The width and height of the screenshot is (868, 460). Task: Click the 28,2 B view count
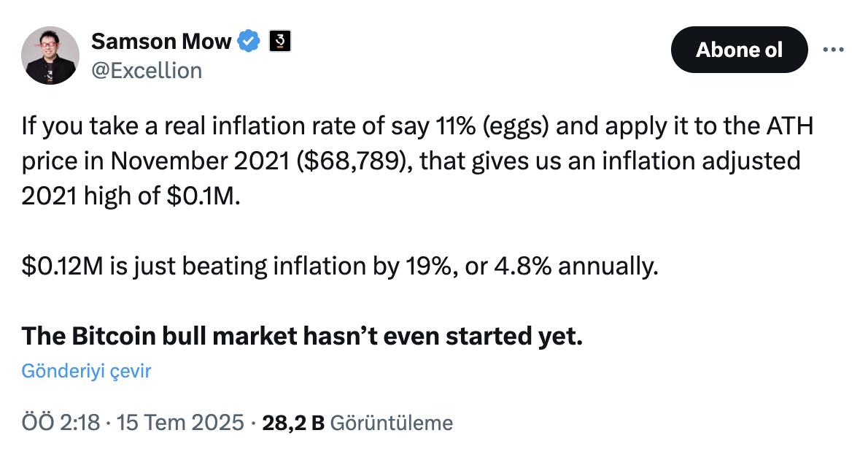pyautogui.click(x=292, y=423)
